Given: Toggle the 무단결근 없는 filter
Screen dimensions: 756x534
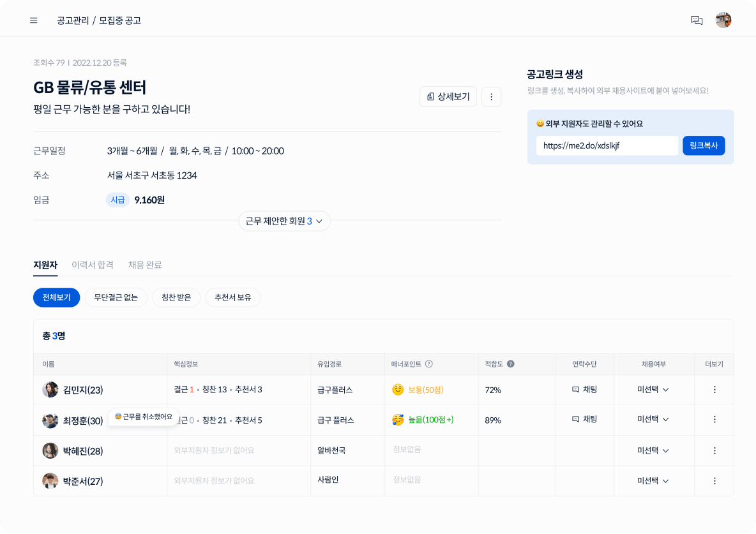Looking at the screenshot, I should click(116, 297).
